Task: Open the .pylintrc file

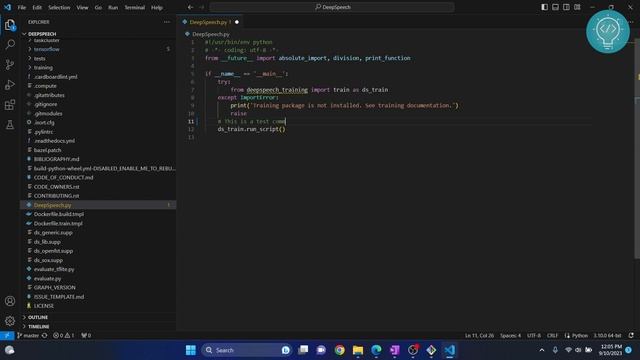Action: 43,132
